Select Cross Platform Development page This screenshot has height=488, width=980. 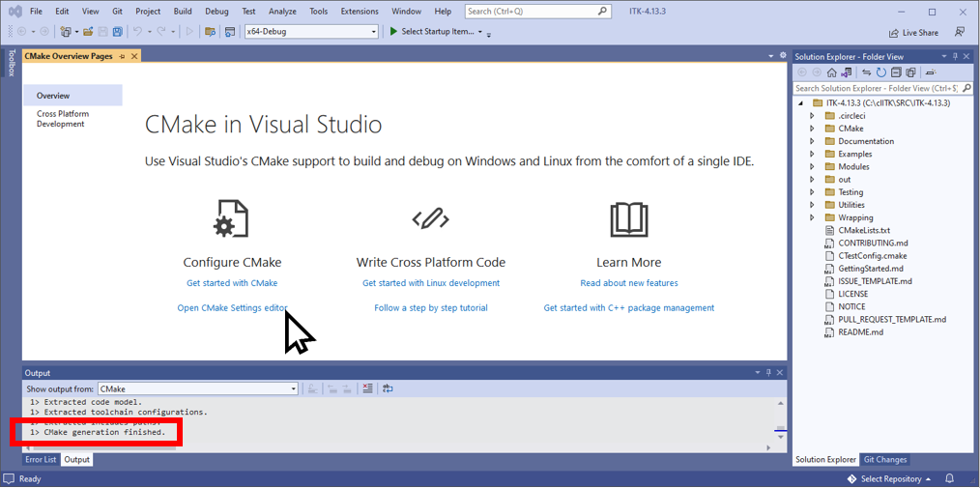[x=63, y=119]
